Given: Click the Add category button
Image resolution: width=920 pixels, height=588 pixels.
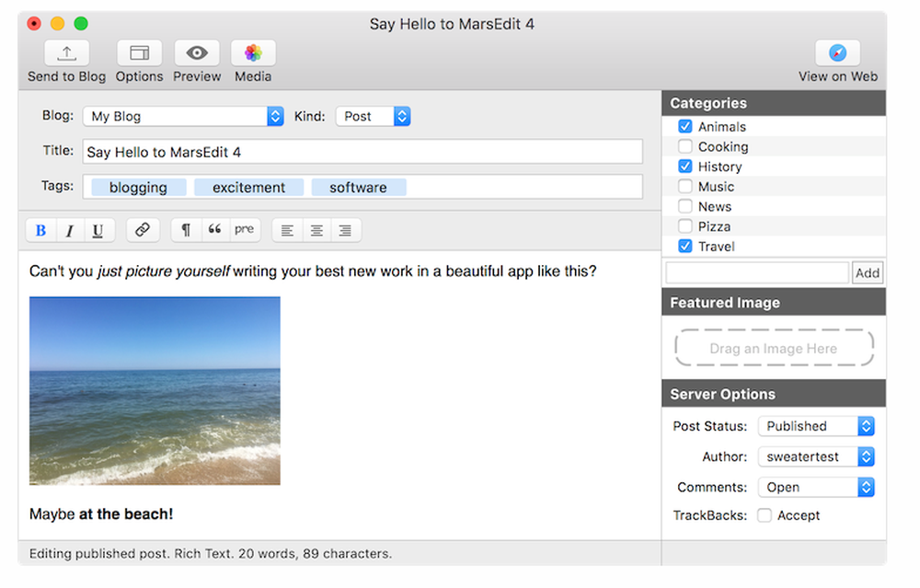Looking at the screenshot, I should click(x=868, y=273).
